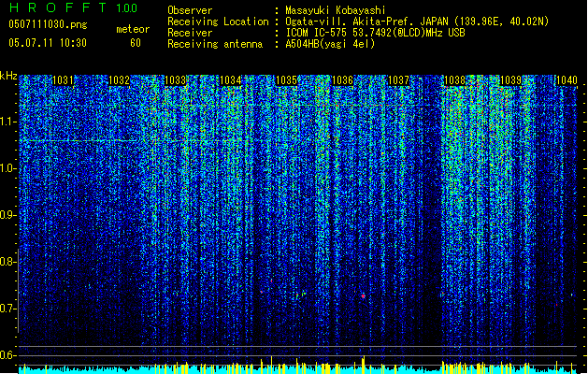Screen dimensions: 588x374
Task: Select the filename 0507111030.png
Action: 48,24
